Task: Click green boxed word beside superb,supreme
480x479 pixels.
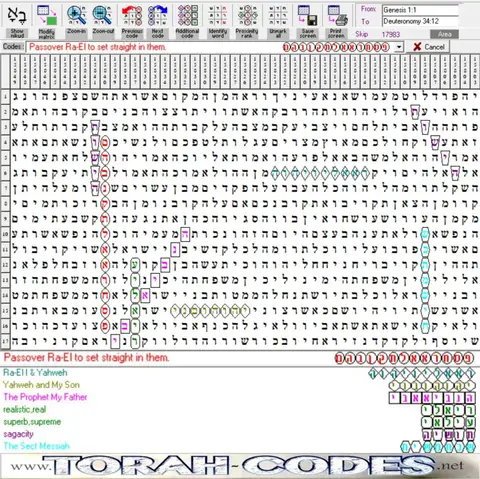Action: (x=448, y=422)
